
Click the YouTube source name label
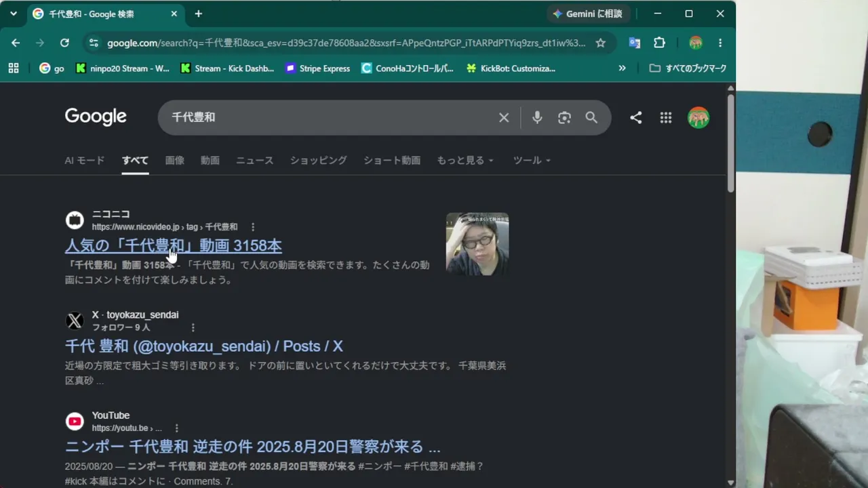(111, 415)
